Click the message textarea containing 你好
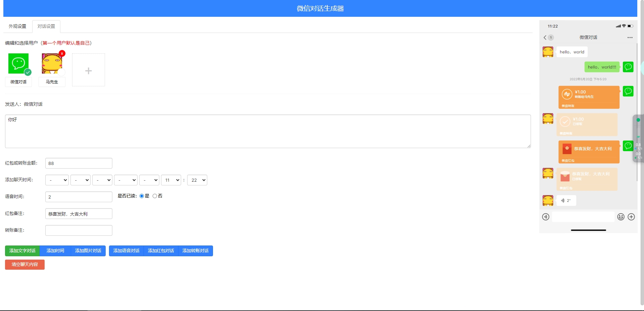 point(268,131)
